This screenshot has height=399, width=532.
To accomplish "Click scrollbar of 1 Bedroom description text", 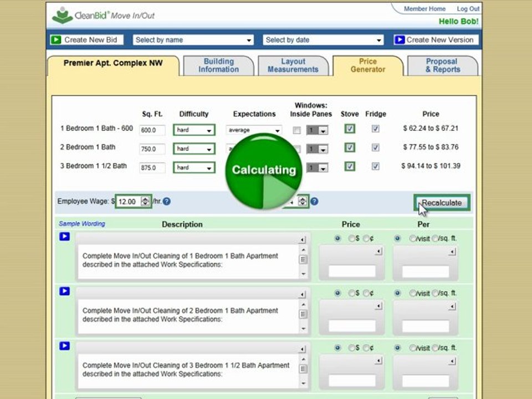I will [303, 261].
